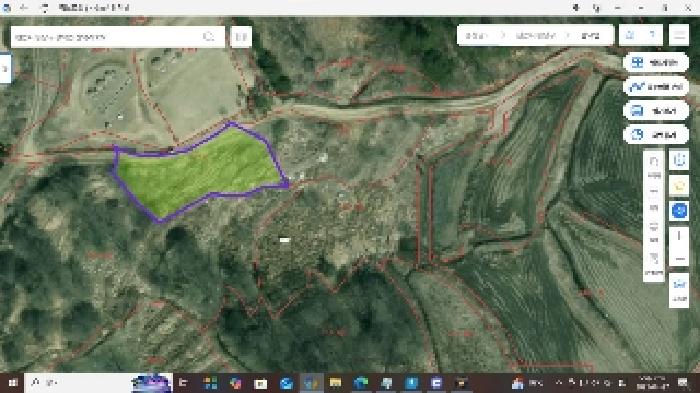The height and width of the screenshot is (393, 700).
Task: Click the Windows taskbar search box
Action: click(98, 383)
